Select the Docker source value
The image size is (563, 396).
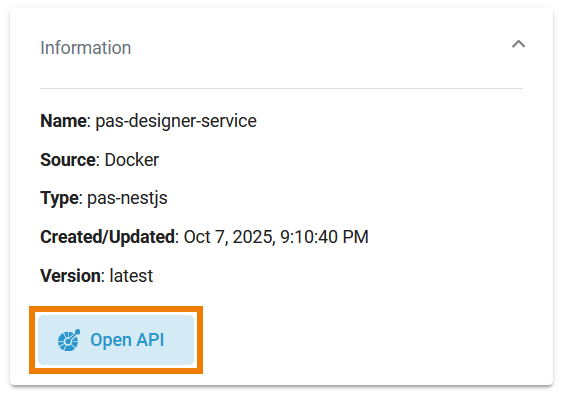tap(132, 160)
